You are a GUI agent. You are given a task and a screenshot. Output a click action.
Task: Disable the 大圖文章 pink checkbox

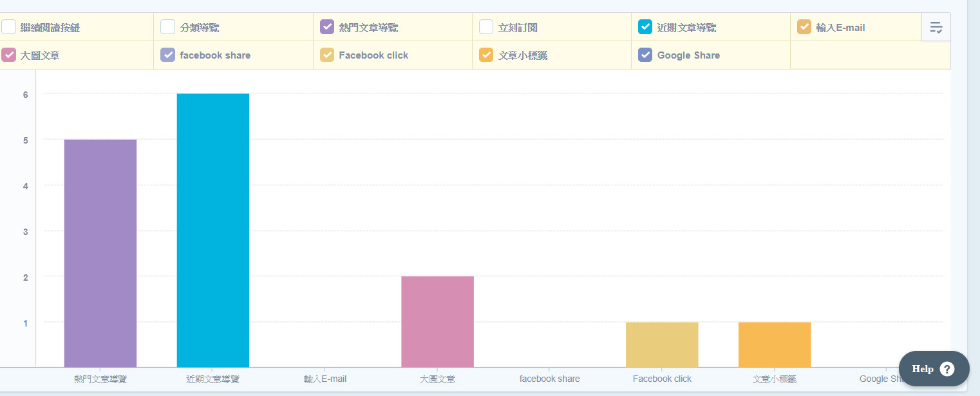[x=8, y=55]
